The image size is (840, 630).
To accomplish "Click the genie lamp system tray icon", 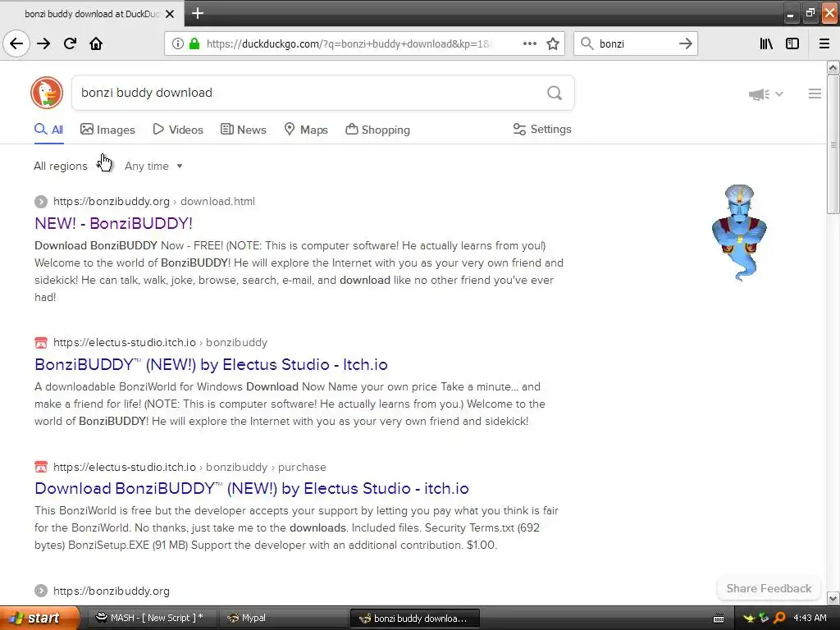I will pos(749,619).
